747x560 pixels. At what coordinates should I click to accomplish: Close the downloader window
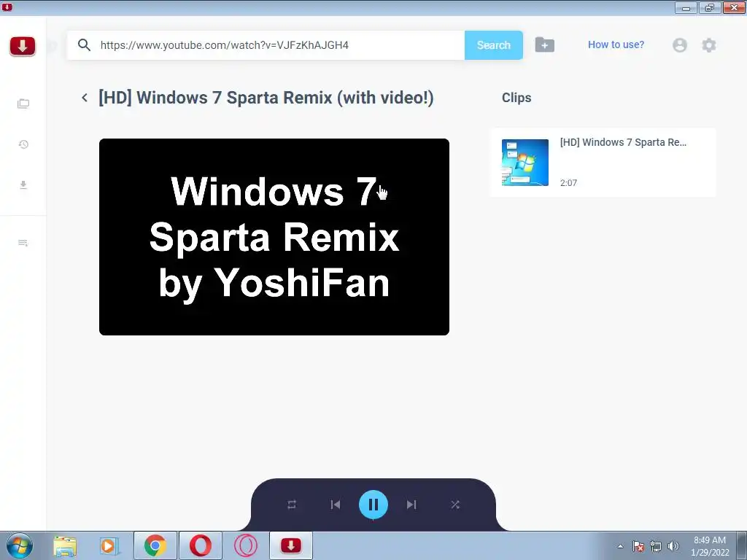734,7
